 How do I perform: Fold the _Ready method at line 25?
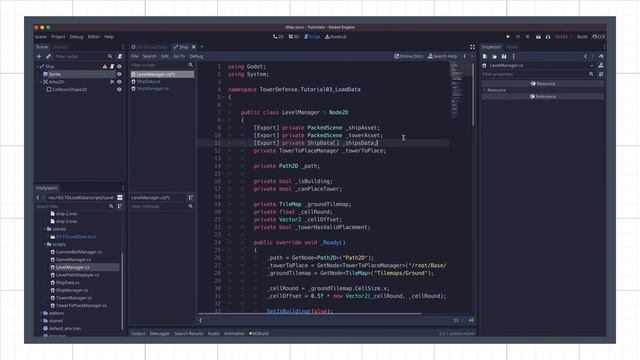point(224,250)
